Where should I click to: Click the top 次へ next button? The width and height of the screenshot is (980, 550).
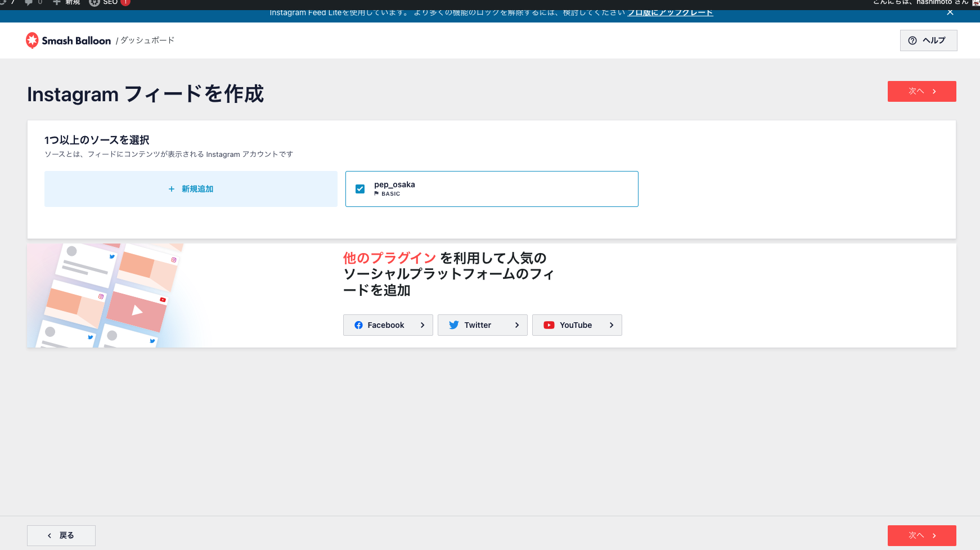[921, 91]
